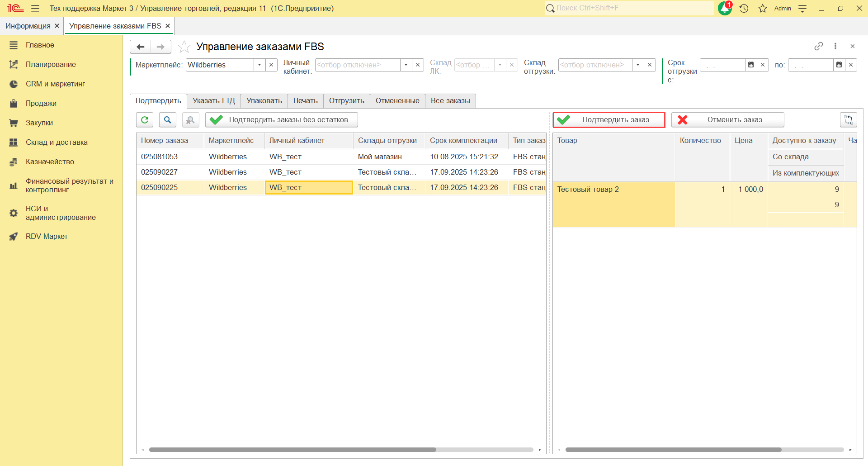Click the green refresh list icon
This screenshot has width=868, height=466.
tap(145, 120)
